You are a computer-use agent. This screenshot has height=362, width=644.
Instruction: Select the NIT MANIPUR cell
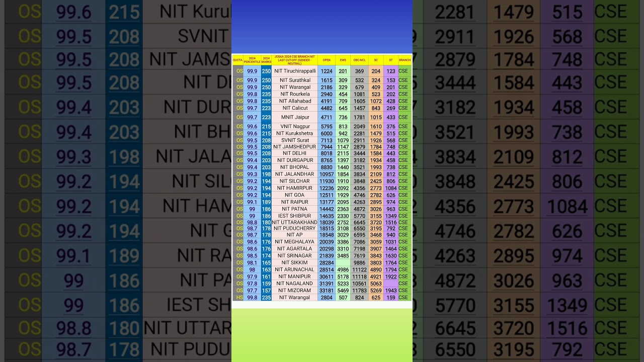(x=295, y=277)
